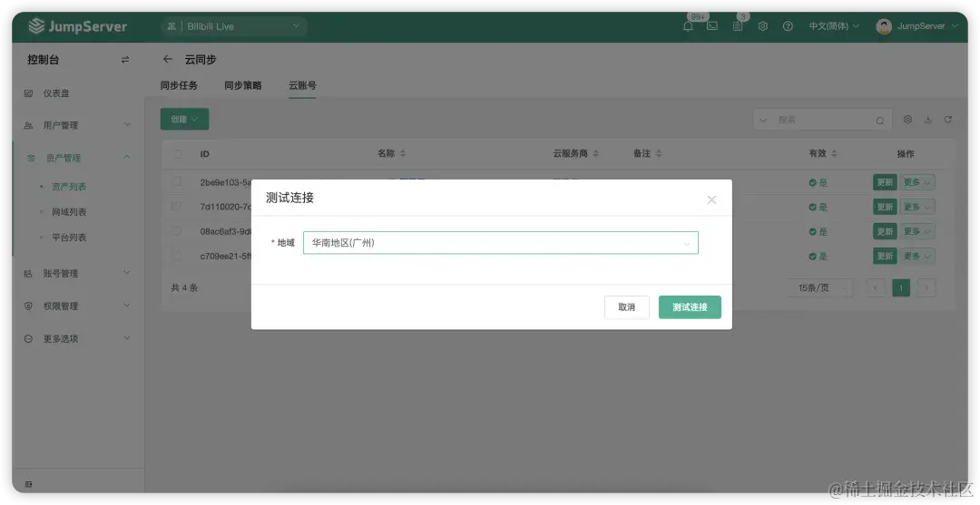This screenshot has width=980, height=505.
Task: Close the 测试连接 dialog with X
Action: [x=711, y=199]
